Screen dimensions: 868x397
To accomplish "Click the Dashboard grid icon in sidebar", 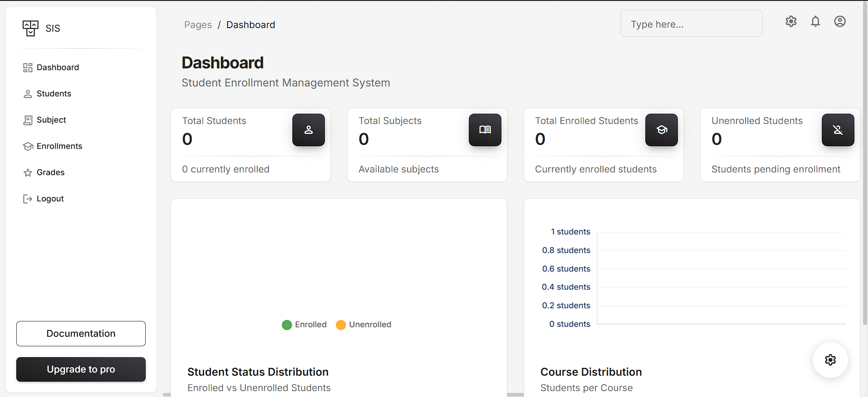I will pos(28,67).
